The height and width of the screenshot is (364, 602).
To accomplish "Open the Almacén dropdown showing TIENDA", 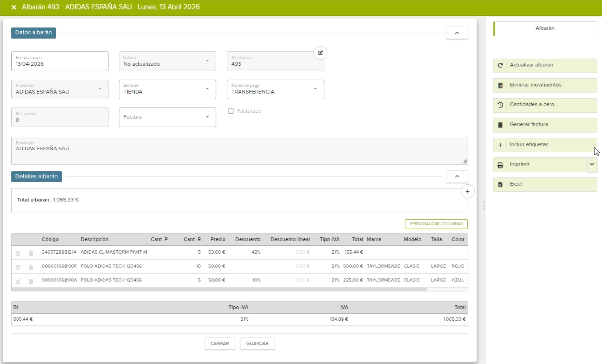I will tap(167, 89).
